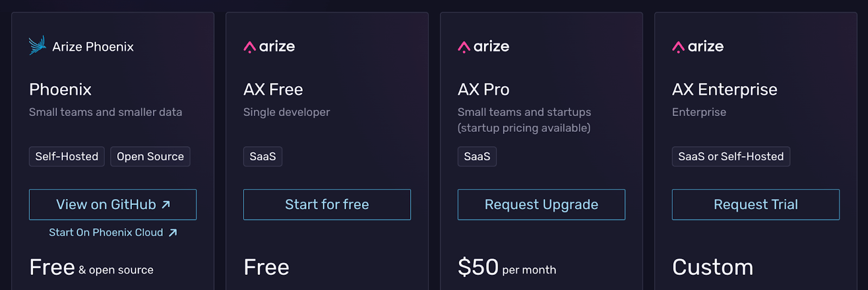
Task: Click the Request Upgrade button
Action: (x=541, y=204)
